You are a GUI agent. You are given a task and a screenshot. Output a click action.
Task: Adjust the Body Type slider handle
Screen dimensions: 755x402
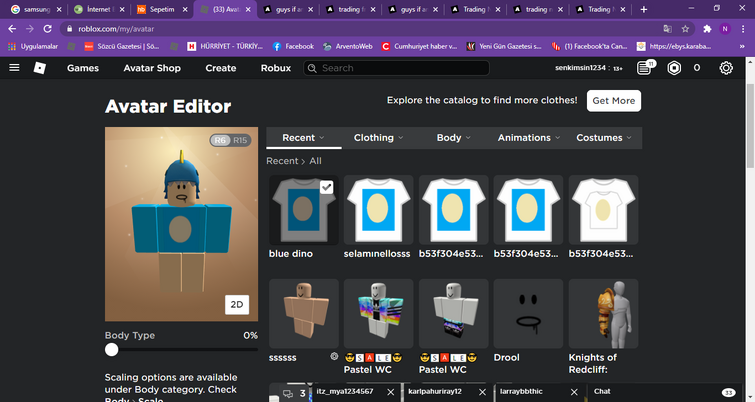112,350
